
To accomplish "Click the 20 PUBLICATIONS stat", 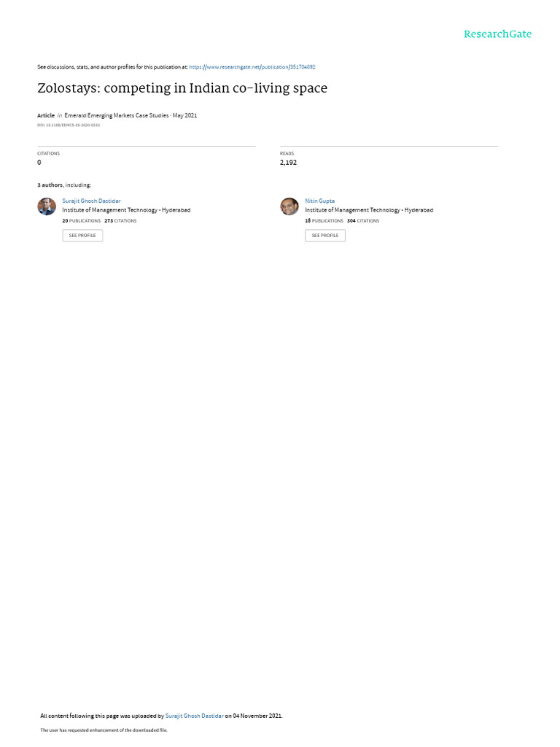I will 82,221.
